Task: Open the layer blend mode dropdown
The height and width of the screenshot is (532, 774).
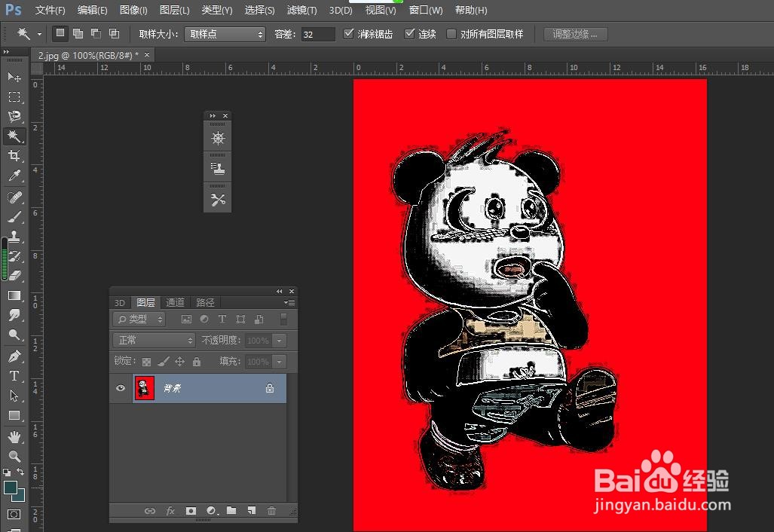Action: click(x=154, y=340)
